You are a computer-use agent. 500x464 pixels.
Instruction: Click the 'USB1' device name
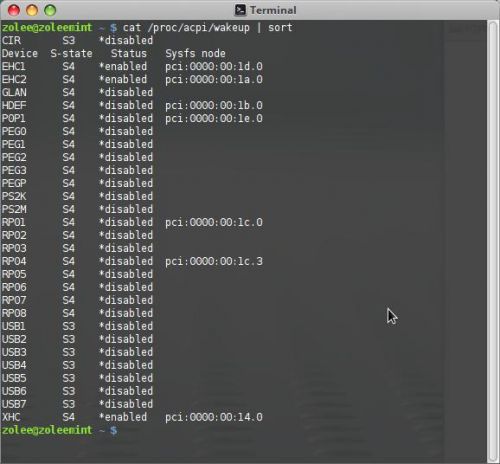[x=14, y=326]
